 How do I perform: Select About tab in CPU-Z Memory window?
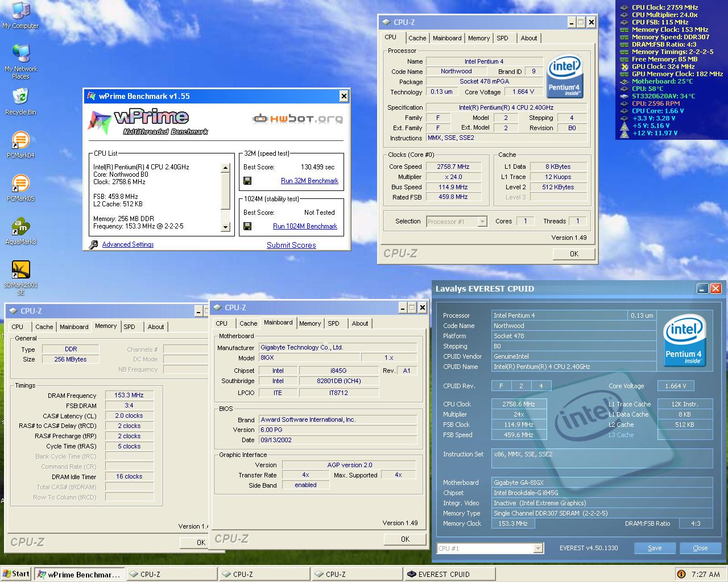[156, 327]
